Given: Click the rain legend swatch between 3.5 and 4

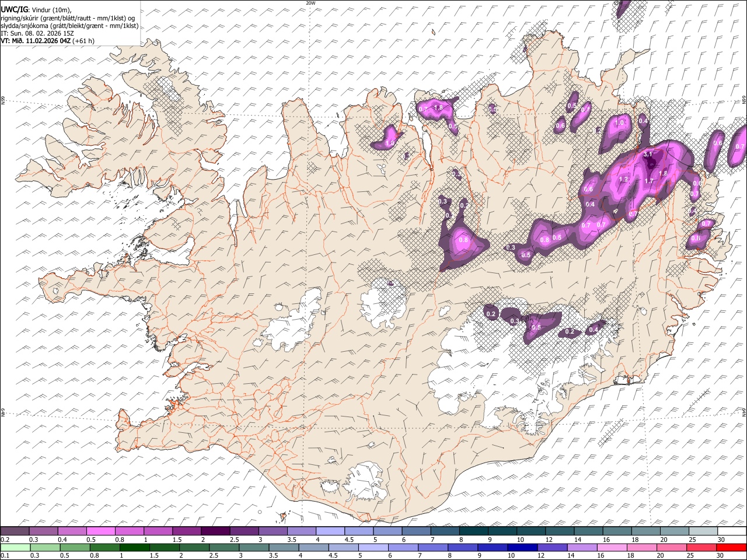Looking at the screenshot, I should (284, 547).
